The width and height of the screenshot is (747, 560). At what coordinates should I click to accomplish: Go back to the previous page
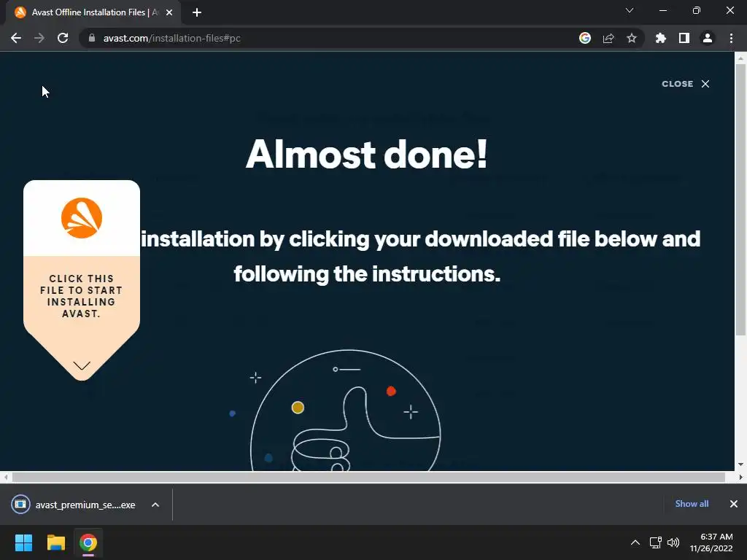point(16,38)
